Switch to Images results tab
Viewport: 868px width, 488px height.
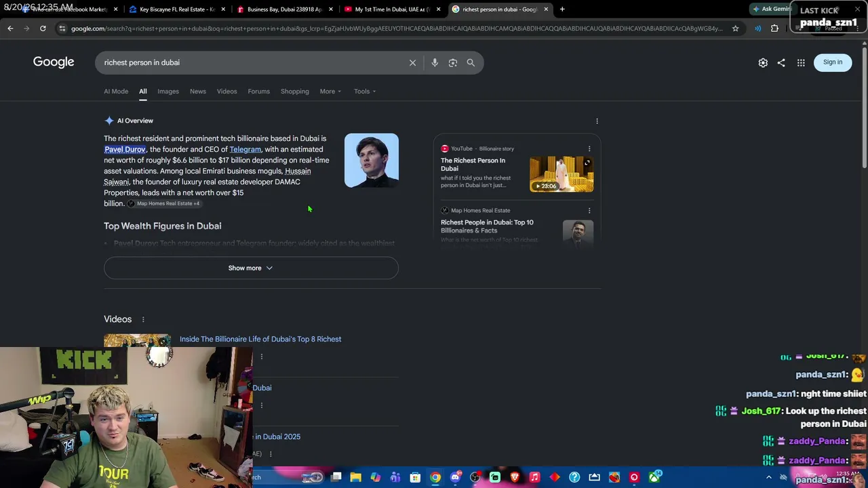coord(168,91)
